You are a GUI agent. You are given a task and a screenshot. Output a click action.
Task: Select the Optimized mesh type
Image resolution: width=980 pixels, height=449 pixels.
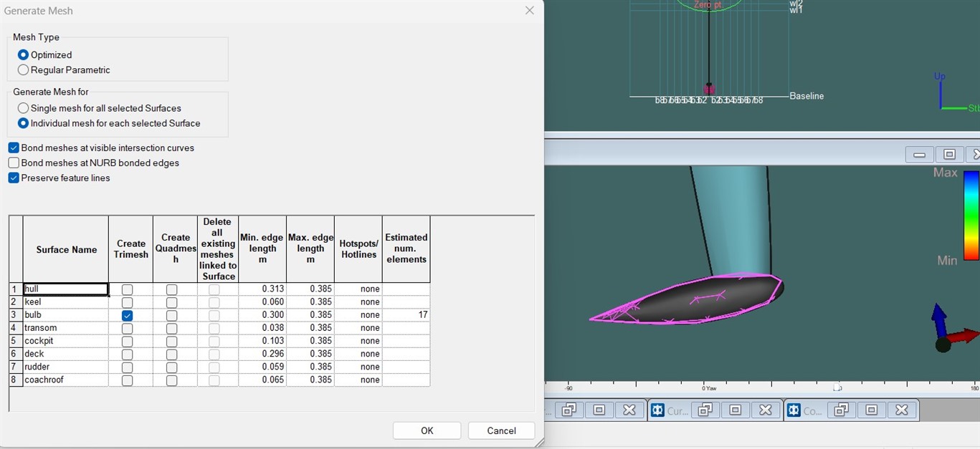[x=24, y=55]
